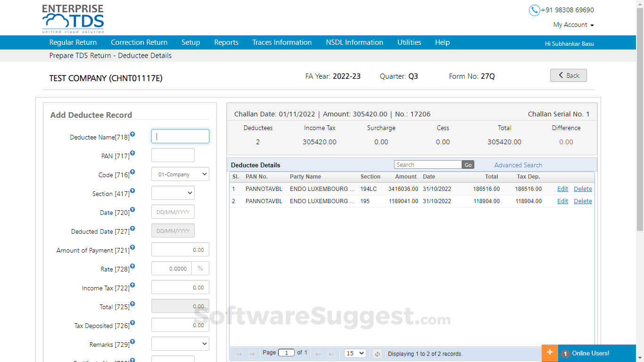Refresh the deductee grid with the reload icon
Viewport: 644px width, 362px height.
click(377, 353)
